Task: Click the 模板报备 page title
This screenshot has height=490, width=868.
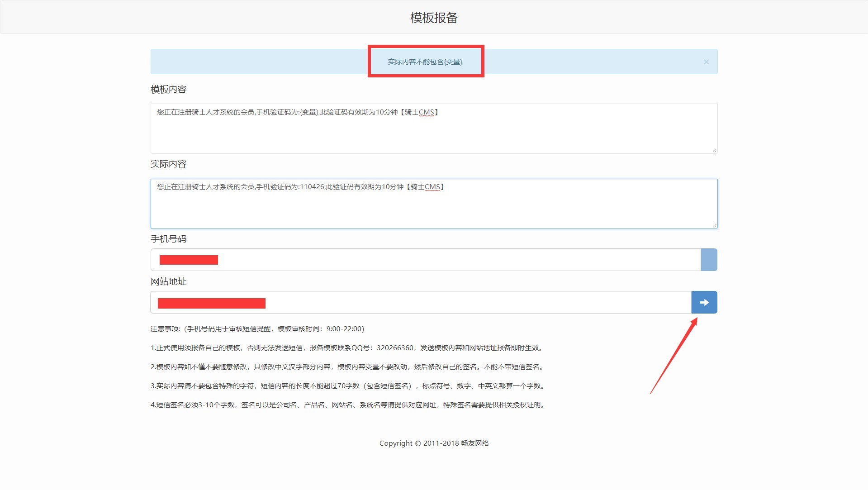Action: [x=434, y=18]
